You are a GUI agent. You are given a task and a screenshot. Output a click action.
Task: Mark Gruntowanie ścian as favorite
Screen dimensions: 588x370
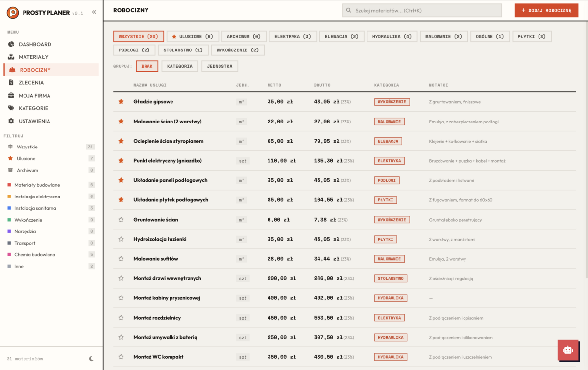[x=121, y=220]
